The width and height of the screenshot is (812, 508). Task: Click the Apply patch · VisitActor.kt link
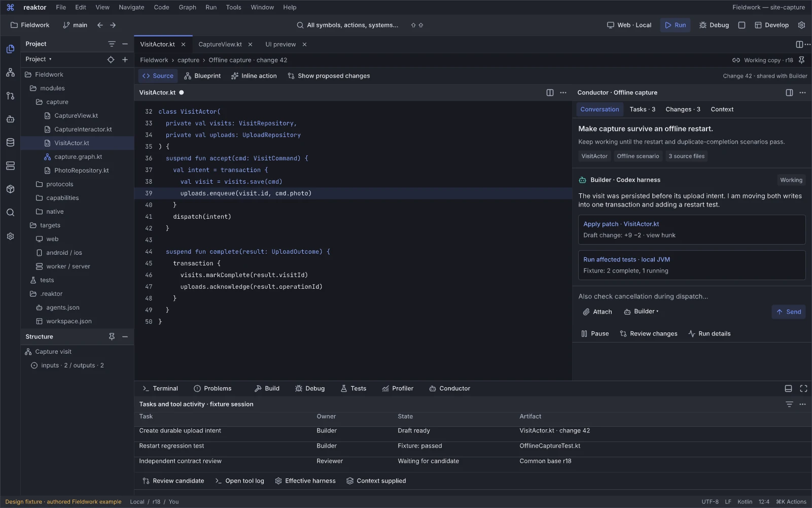pos(621,224)
